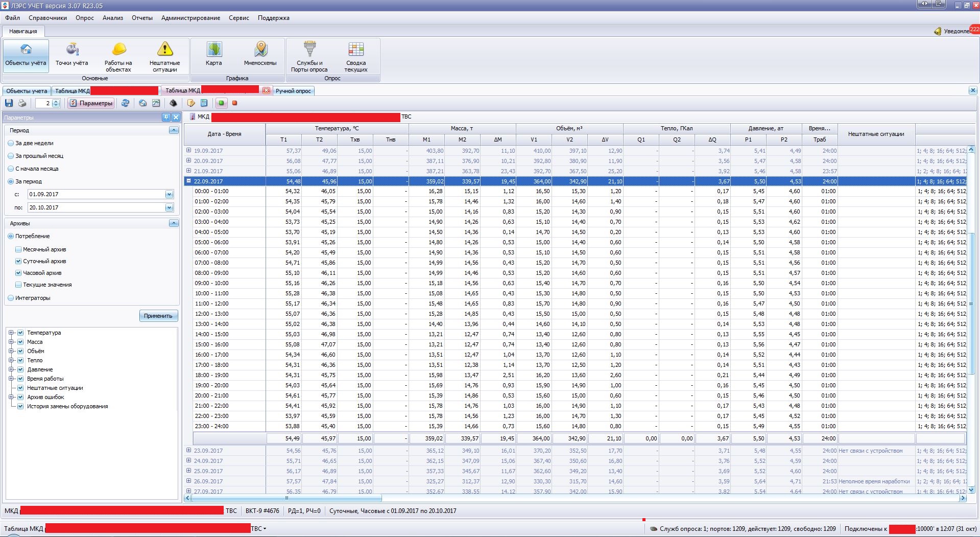Click the chart toolbar icon
Image resolution: width=980 pixels, height=537 pixels.
156,103
